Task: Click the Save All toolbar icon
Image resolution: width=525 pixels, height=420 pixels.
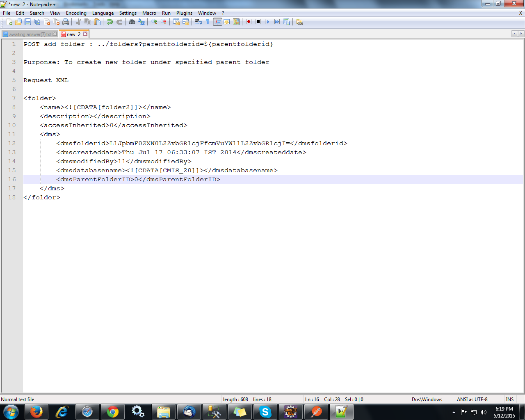Action: point(37,22)
